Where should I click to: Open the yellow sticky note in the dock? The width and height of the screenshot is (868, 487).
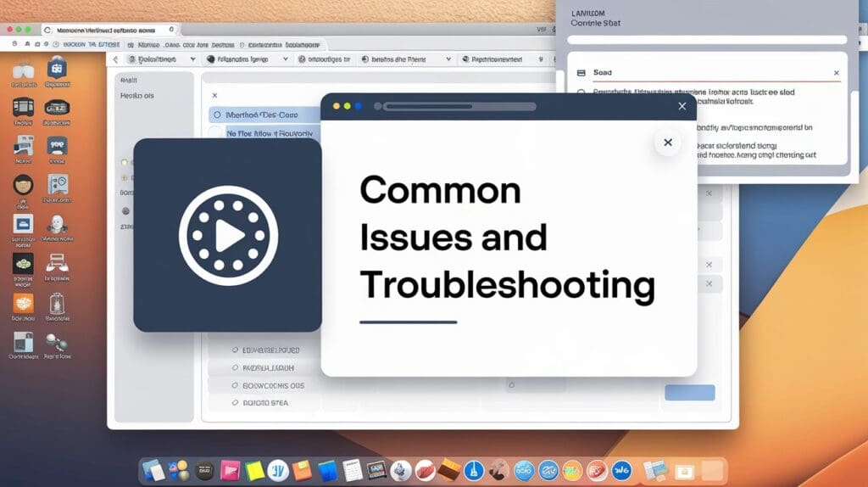(254, 471)
